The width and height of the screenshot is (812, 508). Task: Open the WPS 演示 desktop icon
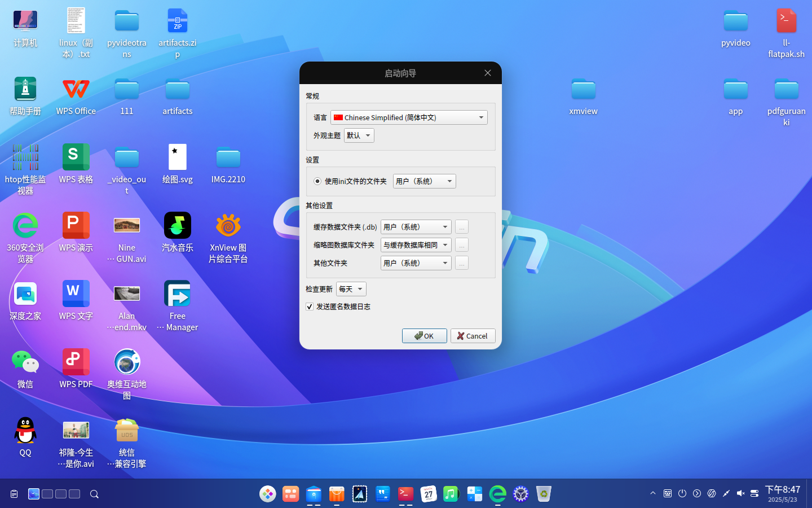[76, 225]
